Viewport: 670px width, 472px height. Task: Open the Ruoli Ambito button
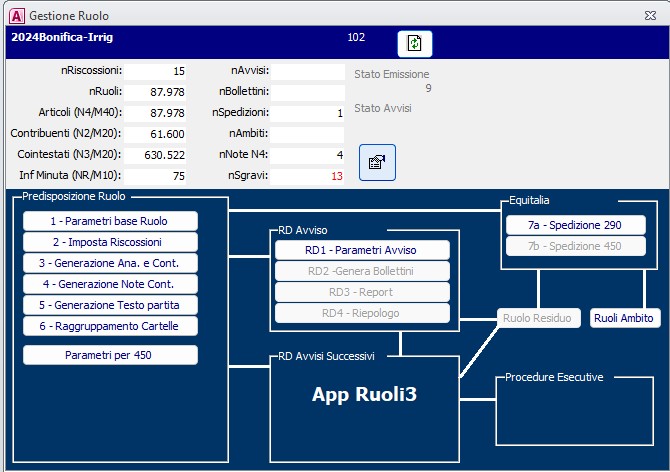pos(624,318)
